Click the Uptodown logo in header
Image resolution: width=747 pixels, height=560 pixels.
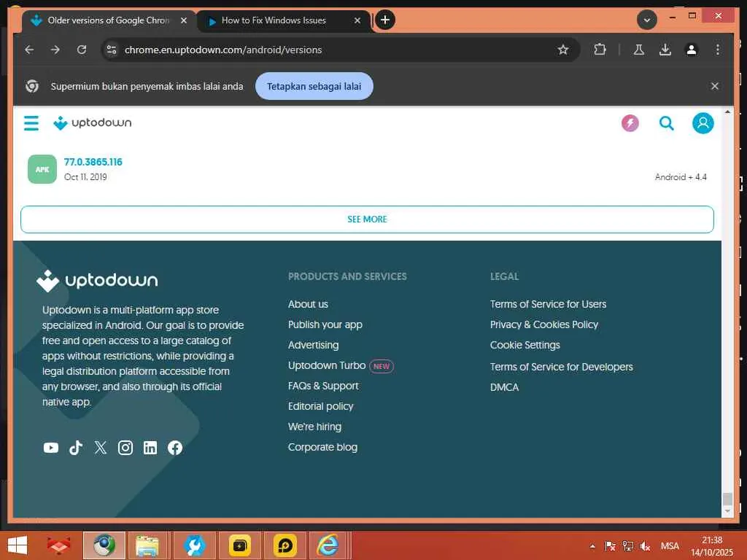(93, 122)
